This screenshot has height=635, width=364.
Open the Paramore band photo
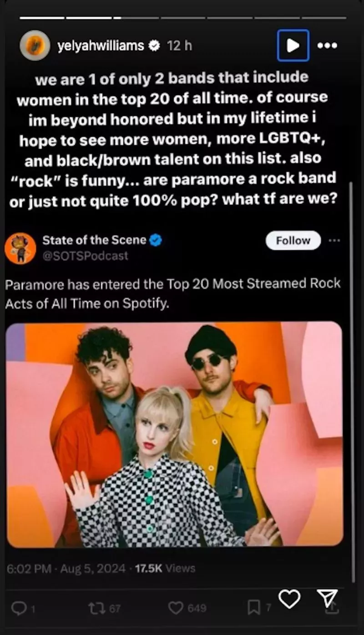(x=175, y=434)
